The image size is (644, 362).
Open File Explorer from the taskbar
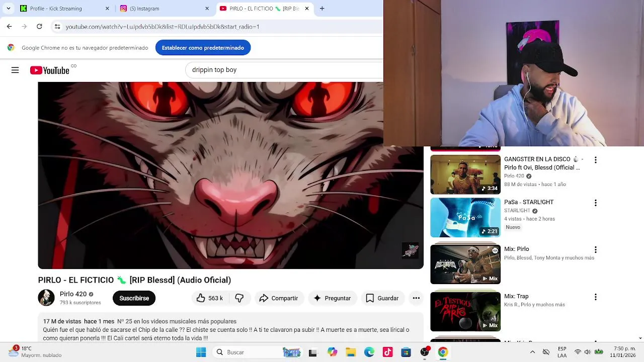point(351,352)
